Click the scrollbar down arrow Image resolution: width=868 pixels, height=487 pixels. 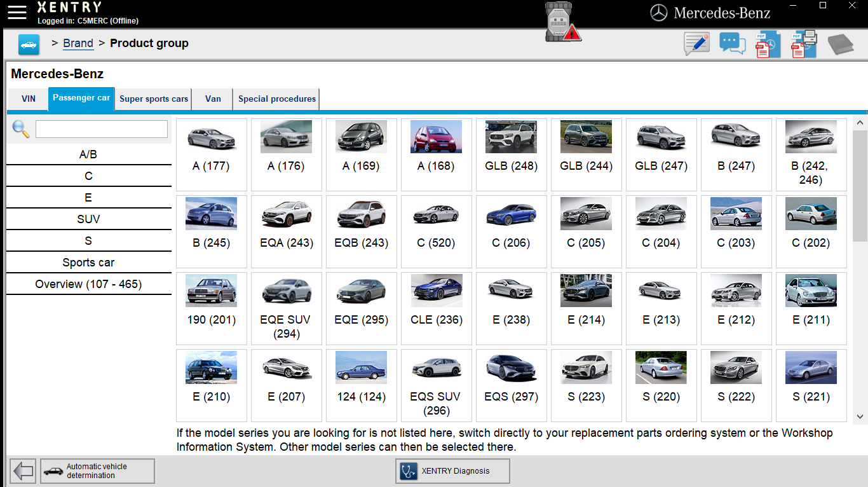tap(860, 416)
